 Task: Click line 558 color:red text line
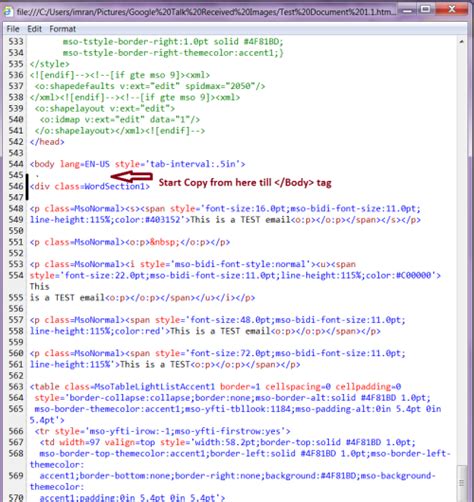[205, 331]
